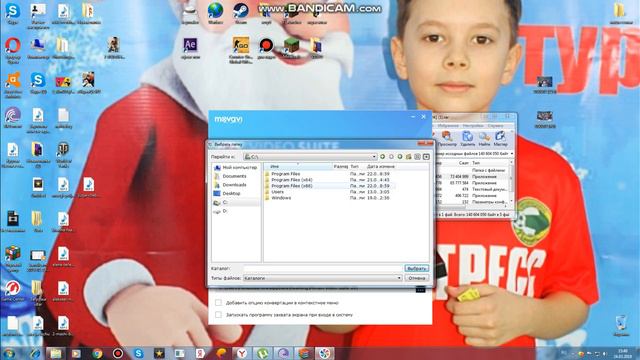
Task: Open Yandex browser from the taskbar
Action: coord(242,353)
